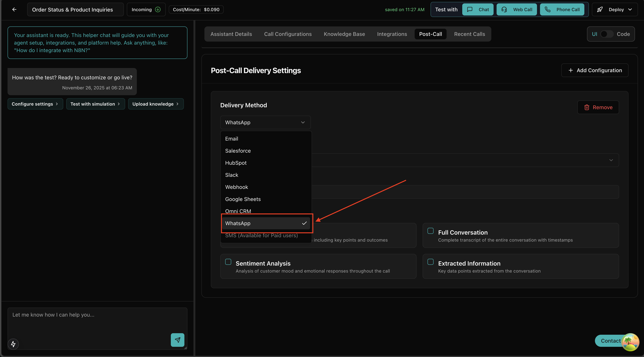Click the Add Configuration button
The height and width of the screenshot is (357, 644).
595,70
